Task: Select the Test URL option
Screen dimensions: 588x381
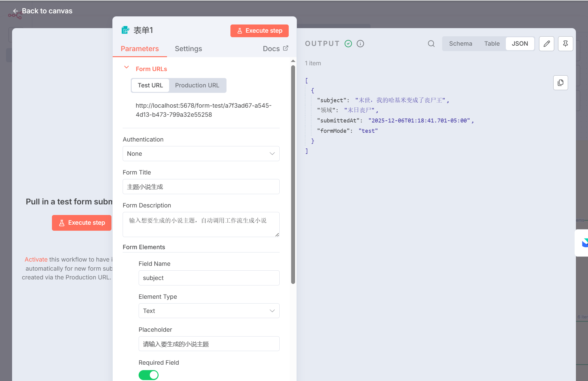Action: pyautogui.click(x=150, y=85)
